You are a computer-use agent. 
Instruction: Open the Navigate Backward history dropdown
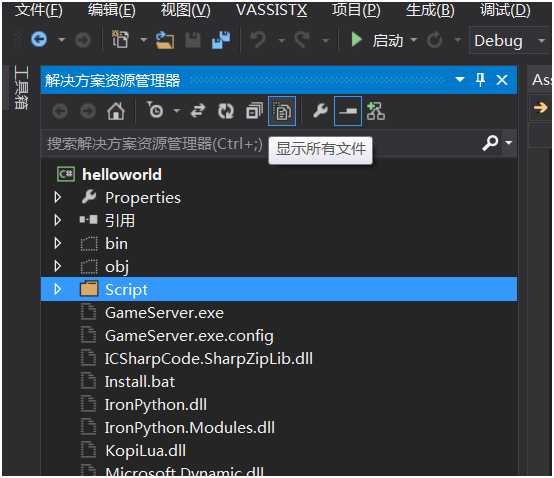(62, 40)
